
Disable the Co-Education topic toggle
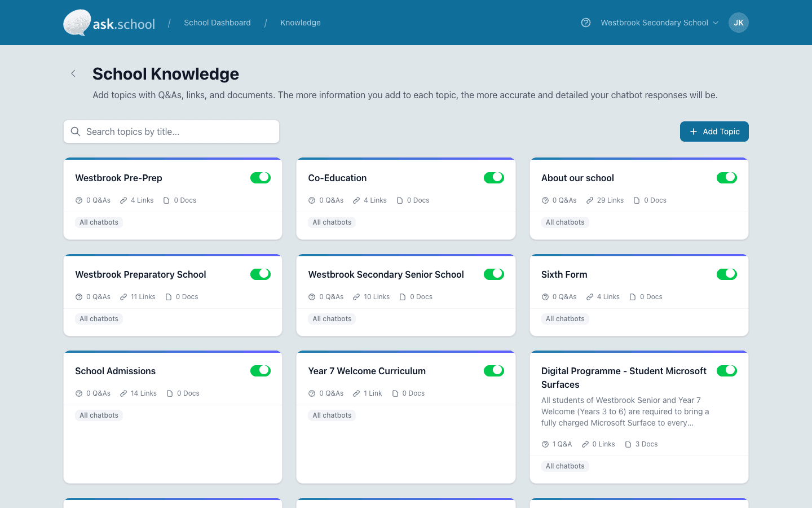click(x=494, y=178)
